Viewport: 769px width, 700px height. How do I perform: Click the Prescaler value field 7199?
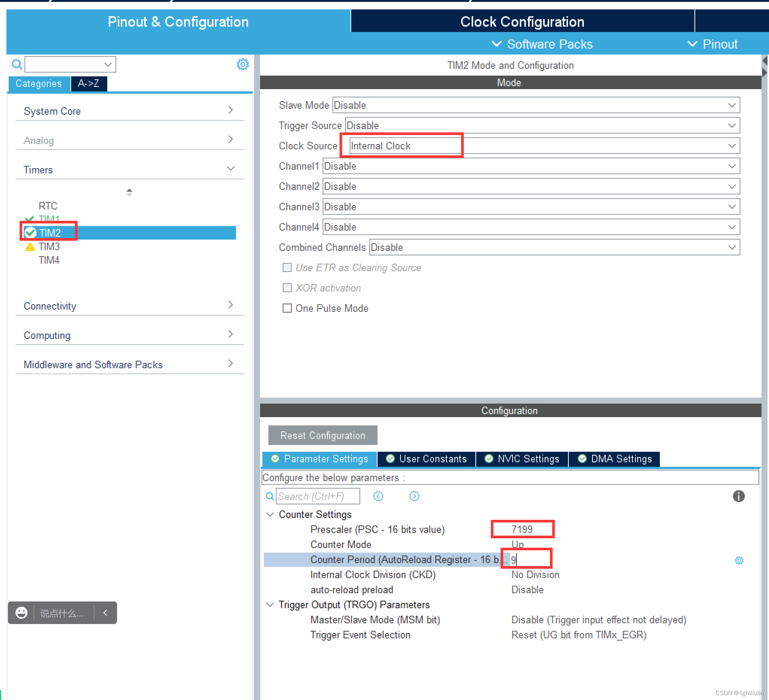(x=522, y=529)
